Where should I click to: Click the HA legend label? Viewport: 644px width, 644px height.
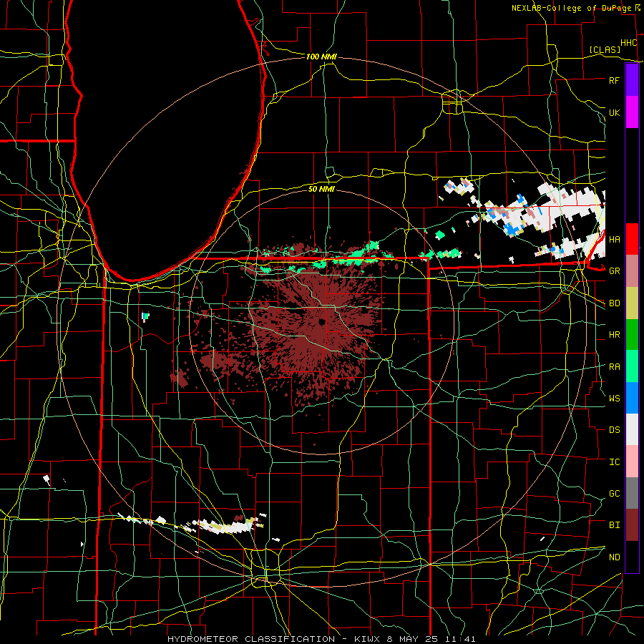click(x=614, y=239)
